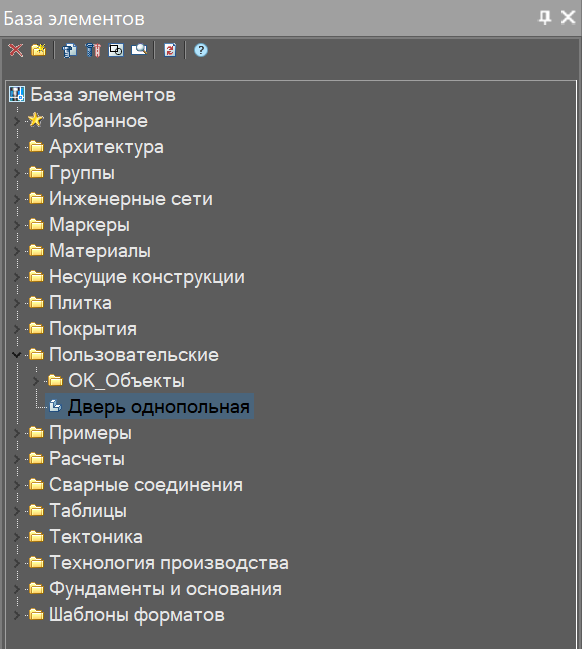Click the red X delete icon in toolbar

tap(16, 50)
